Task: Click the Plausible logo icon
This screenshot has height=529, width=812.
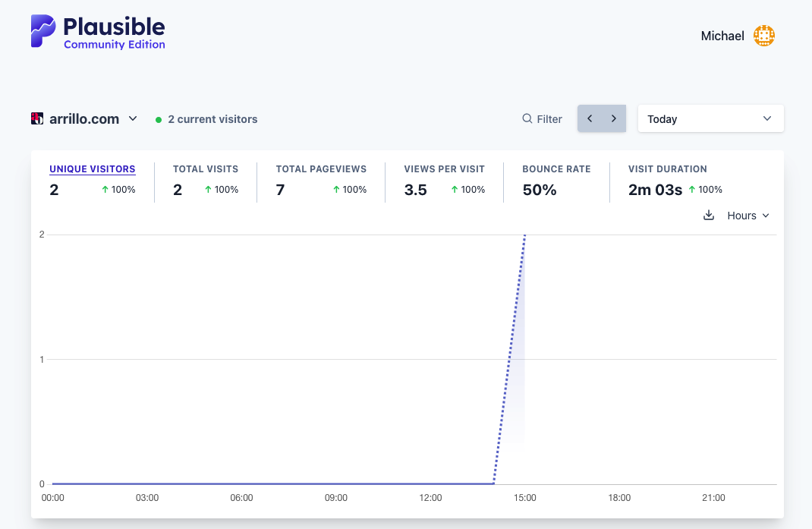Action: tap(43, 32)
